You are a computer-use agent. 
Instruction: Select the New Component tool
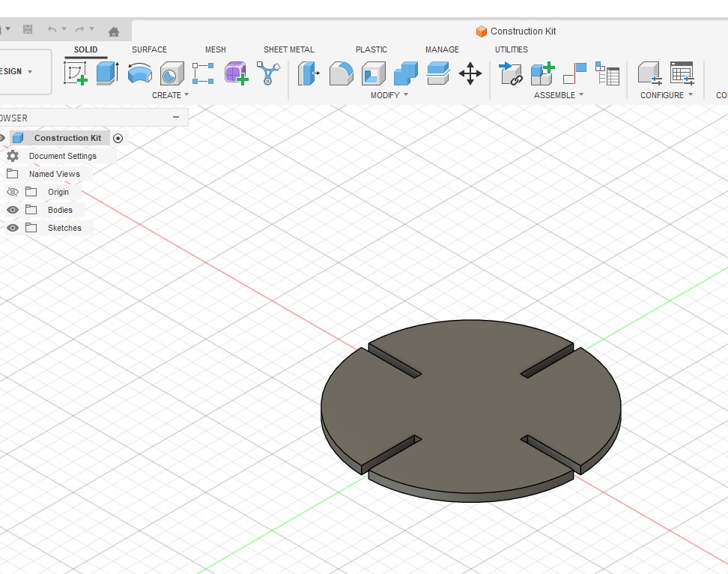pos(543,73)
